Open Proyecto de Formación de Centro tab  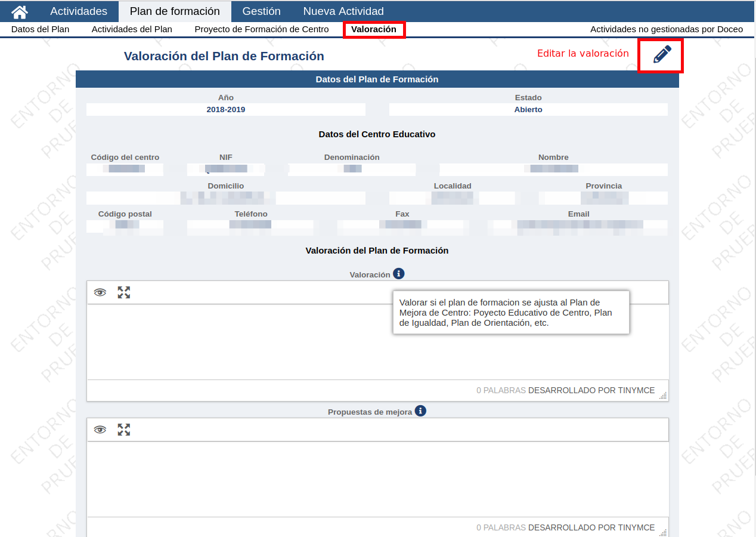click(262, 29)
